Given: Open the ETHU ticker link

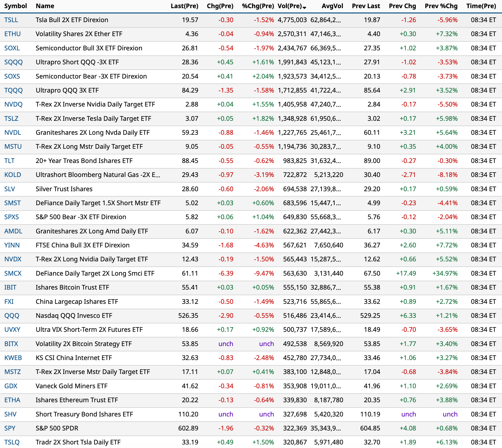Looking at the screenshot, I should click(12, 34).
